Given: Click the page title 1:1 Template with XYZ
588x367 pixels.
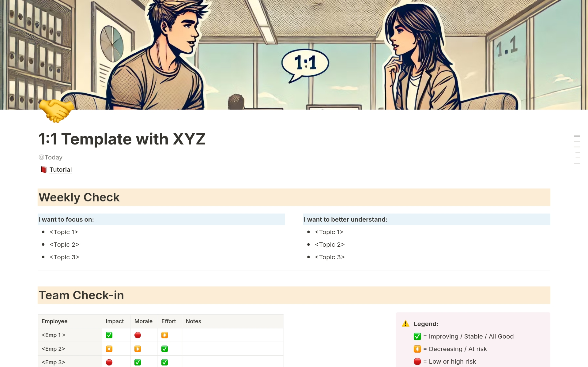Looking at the screenshot, I should (x=122, y=139).
